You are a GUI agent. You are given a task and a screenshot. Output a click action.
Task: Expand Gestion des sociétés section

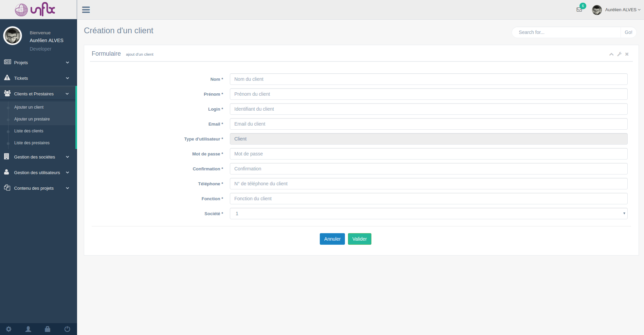[38, 157]
